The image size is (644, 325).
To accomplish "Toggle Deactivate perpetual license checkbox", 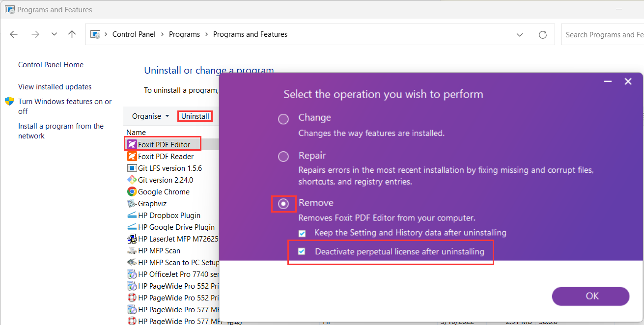I will point(302,252).
